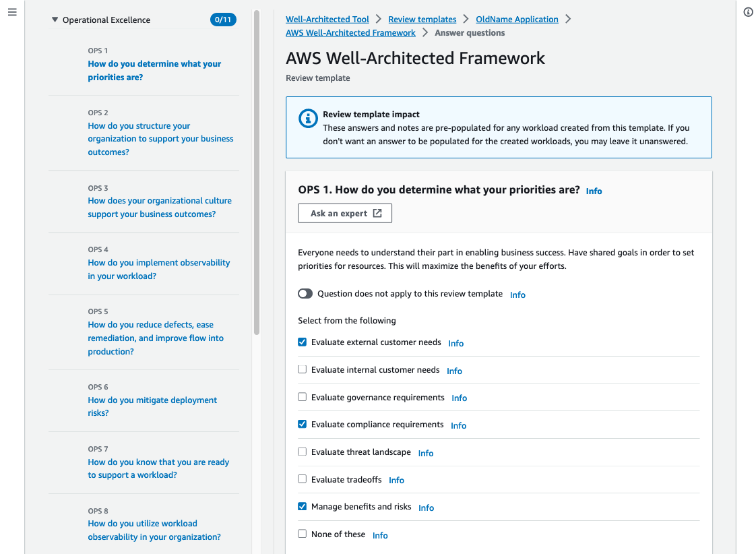This screenshot has height=554, width=756.
Task: Enable 'Question does not apply to this review template'
Action: pyautogui.click(x=305, y=293)
